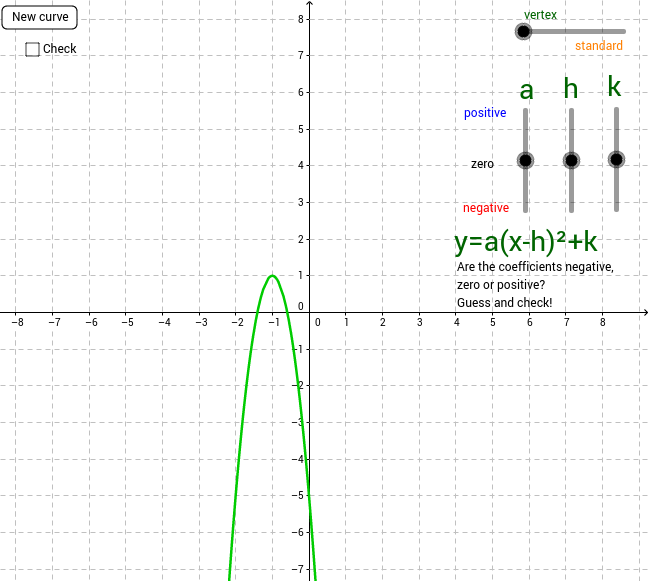Click the 'standard' label
Image resolution: width=648 pixels, height=581 pixels.
pyautogui.click(x=598, y=45)
